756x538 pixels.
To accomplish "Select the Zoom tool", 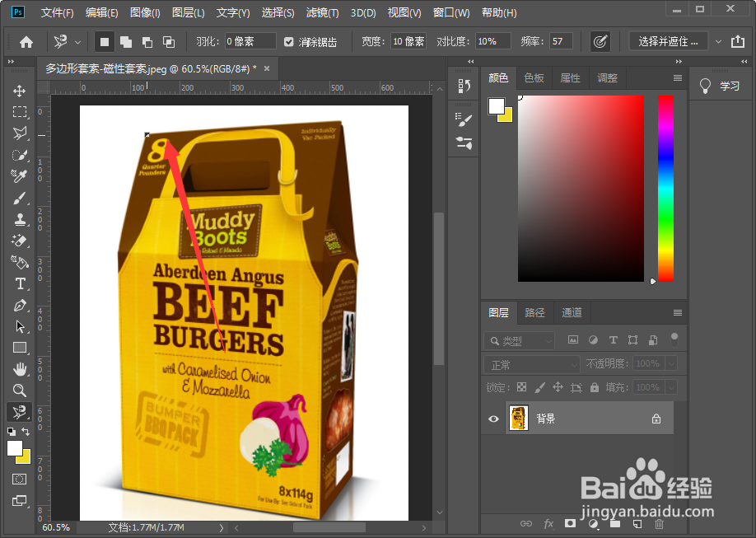I will (x=19, y=390).
